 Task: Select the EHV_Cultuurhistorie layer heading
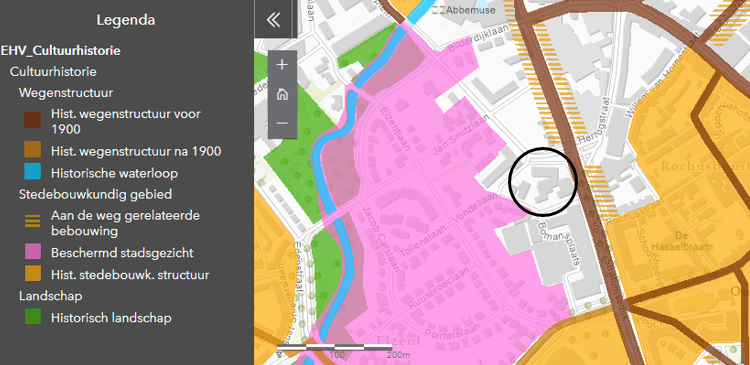(x=60, y=51)
